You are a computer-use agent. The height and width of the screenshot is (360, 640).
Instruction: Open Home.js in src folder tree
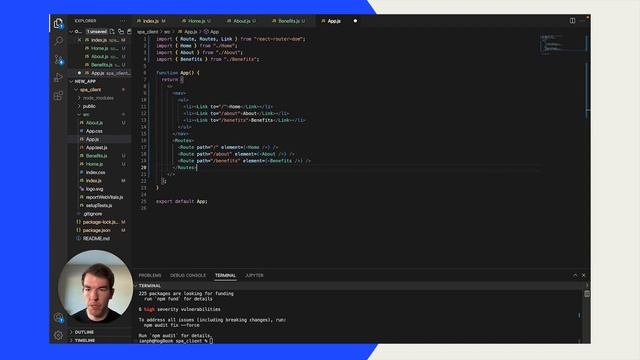pyautogui.click(x=94, y=164)
